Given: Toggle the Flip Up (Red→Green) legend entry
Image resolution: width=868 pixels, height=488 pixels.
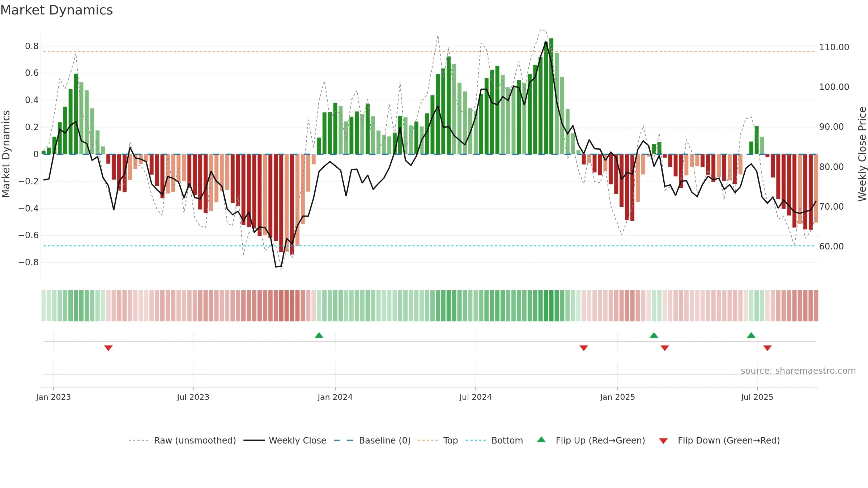Looking at the screenshot, I should click(591, 440).
